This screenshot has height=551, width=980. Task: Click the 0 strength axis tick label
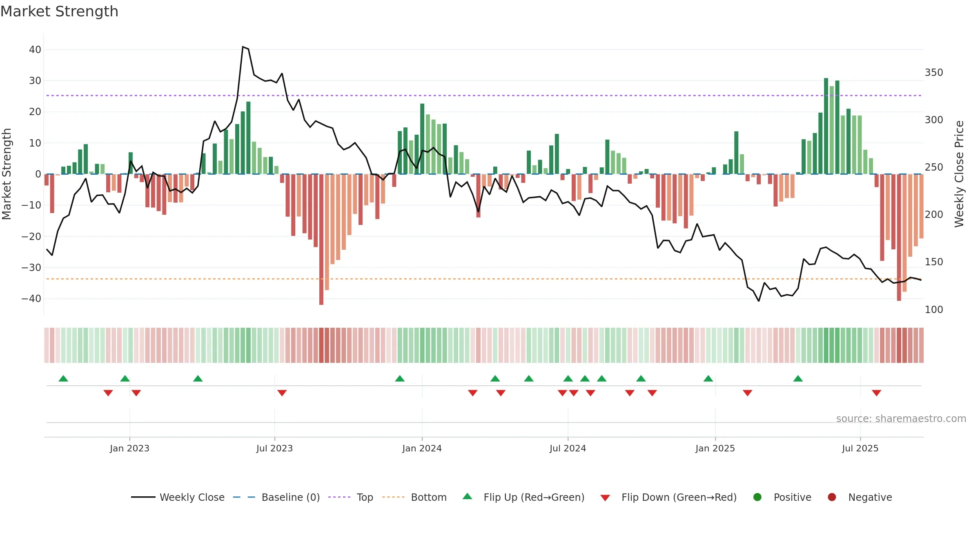pos(38,174)
